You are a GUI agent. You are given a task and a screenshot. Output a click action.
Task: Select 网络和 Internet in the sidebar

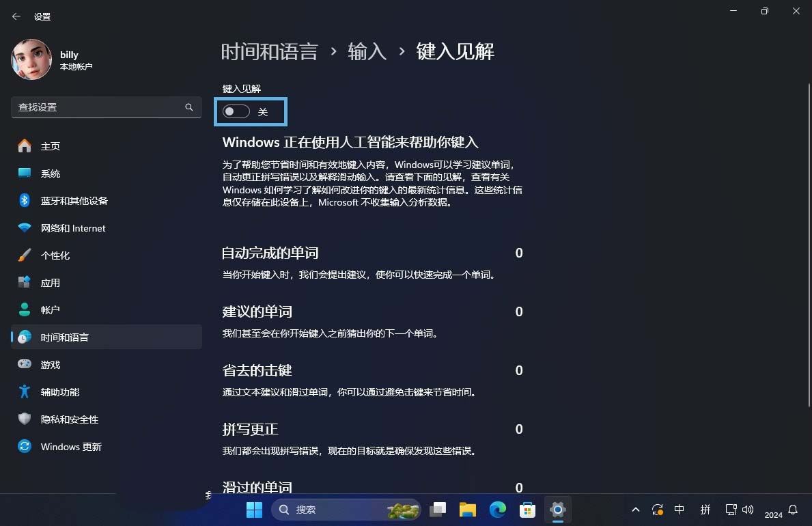point(73,227)
